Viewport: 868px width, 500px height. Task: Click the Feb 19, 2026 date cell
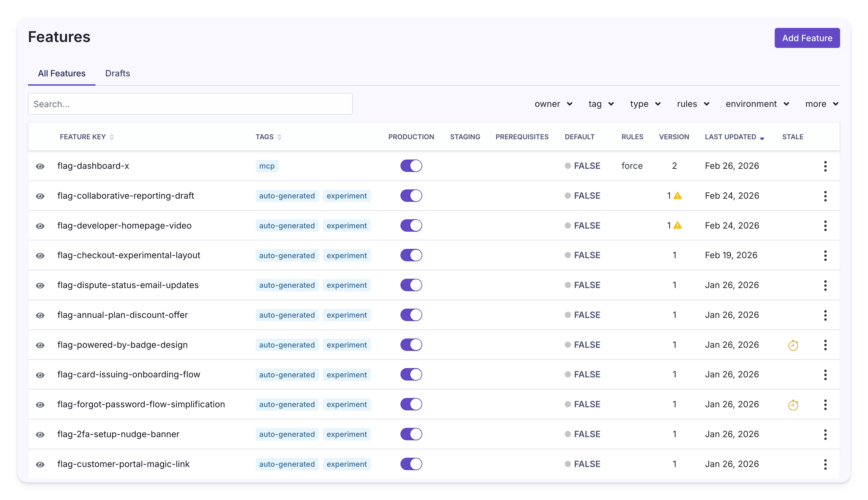coord(731,255)
